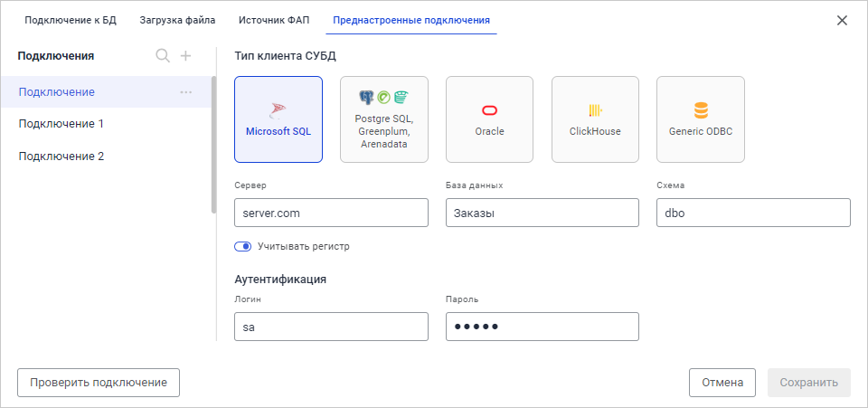Select the Microsoft SQL client type

coord(278,119)
